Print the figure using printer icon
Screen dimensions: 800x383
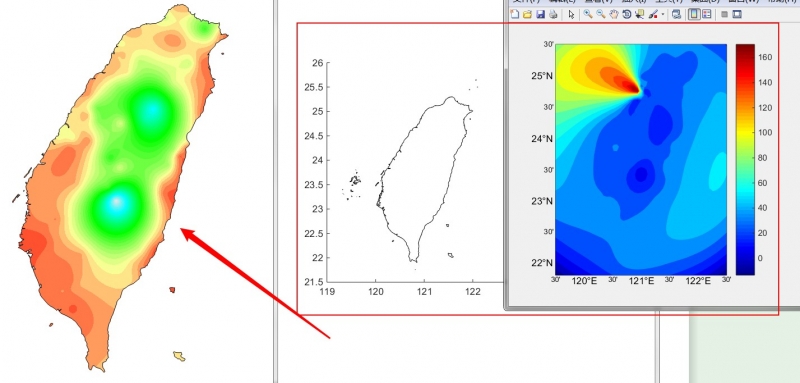pos(553,14)
